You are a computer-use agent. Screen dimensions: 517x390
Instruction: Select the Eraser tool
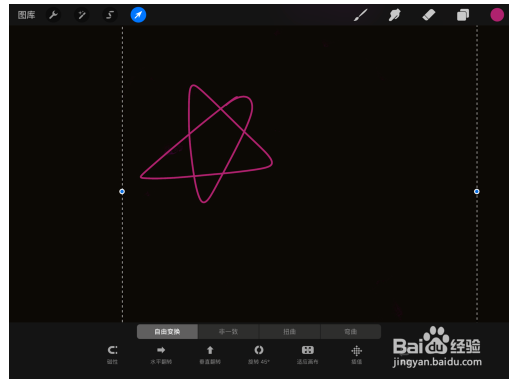(x=429, y=15)
